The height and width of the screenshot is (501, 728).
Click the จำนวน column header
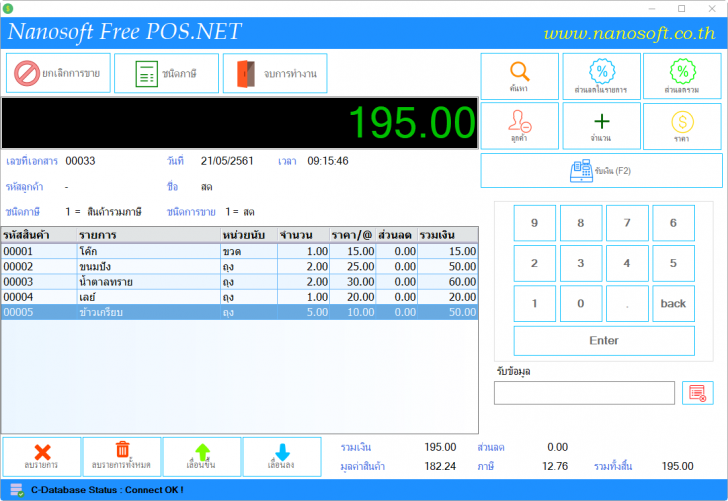pyautogui.click(x=304, y=235)
